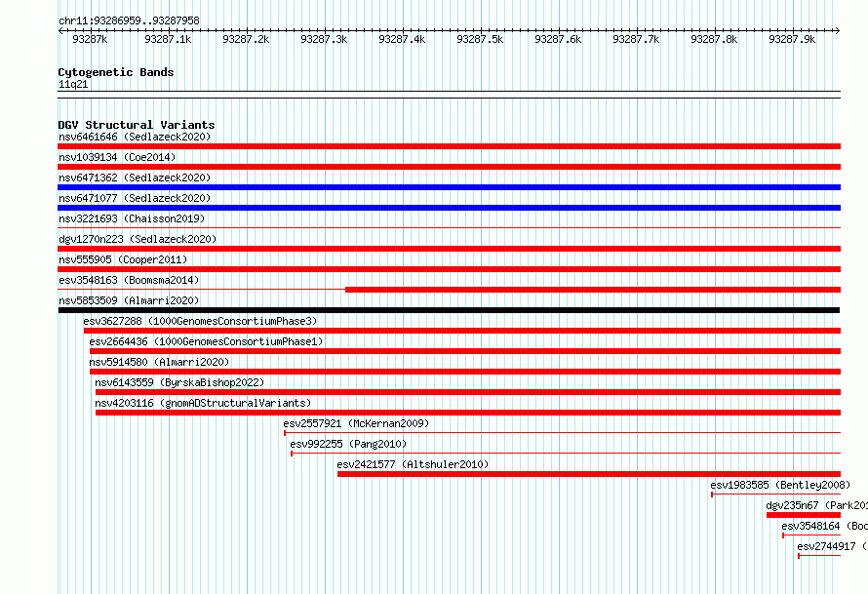Click the red bar under esv3627288
868x594 pixels.
[462, 331]
